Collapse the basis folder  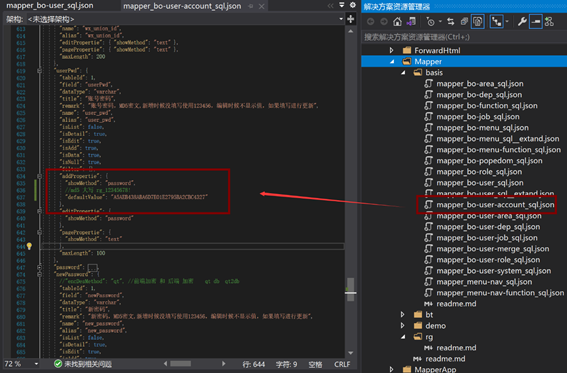click(403, 72)
